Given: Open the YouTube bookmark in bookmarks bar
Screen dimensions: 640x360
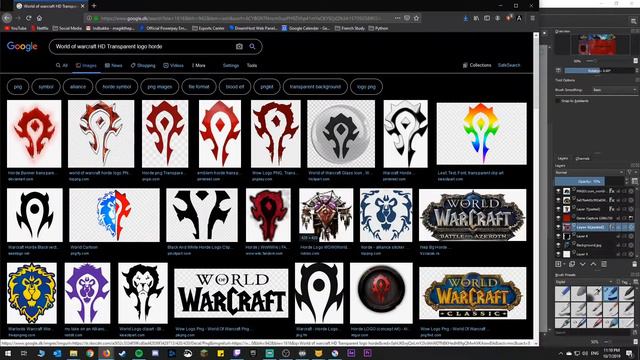Looking at the screenshot, I should [x=16, y=28].
